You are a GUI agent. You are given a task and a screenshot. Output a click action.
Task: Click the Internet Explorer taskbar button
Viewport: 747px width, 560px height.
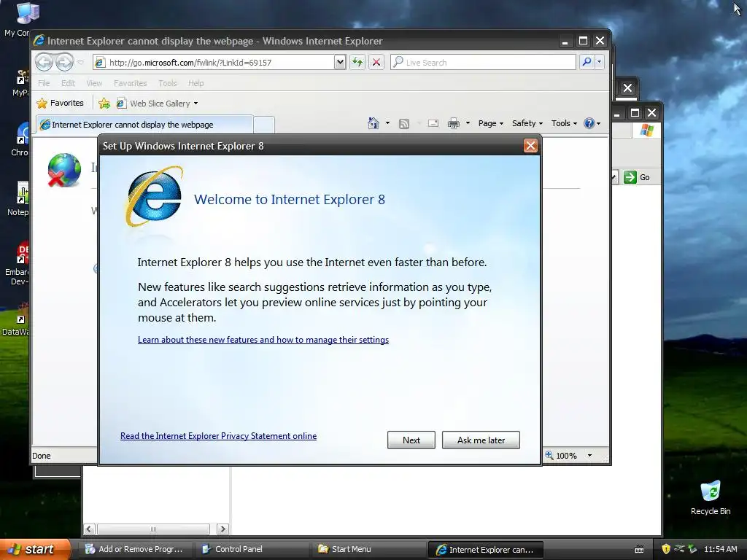tap(485, 549)
